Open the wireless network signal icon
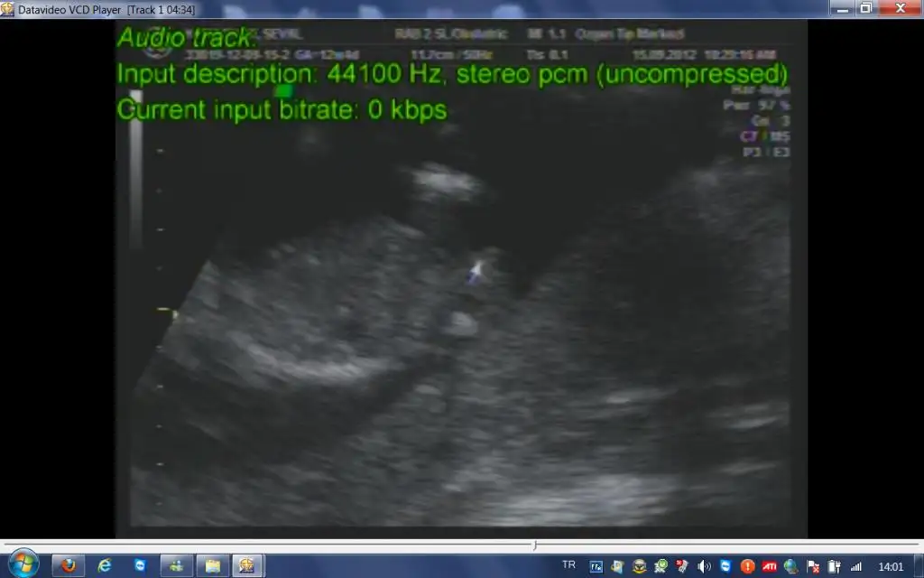Viewport: 924px width, 578px height. (x=855, y=566)
